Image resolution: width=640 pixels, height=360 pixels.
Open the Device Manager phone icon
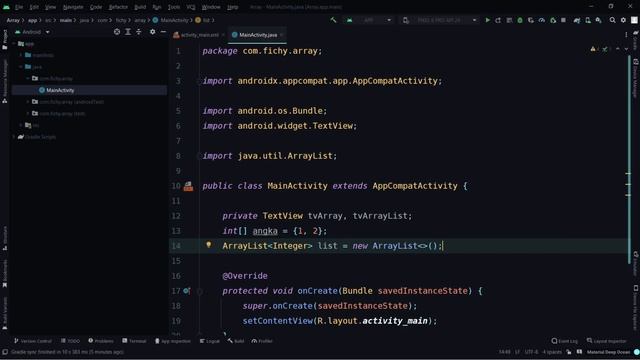pyautogui.click(x=588, y=20)
